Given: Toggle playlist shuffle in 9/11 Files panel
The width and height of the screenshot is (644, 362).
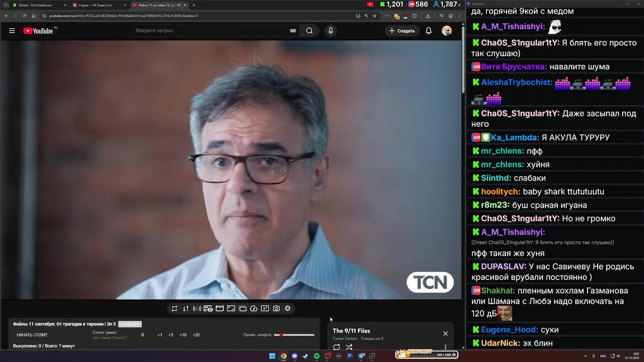Looking at the screenshot, I should (x=349, y=347).
